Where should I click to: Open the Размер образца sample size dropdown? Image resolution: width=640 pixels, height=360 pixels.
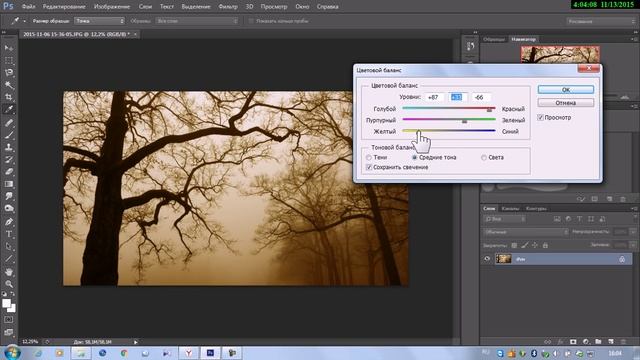click(100, 21)
